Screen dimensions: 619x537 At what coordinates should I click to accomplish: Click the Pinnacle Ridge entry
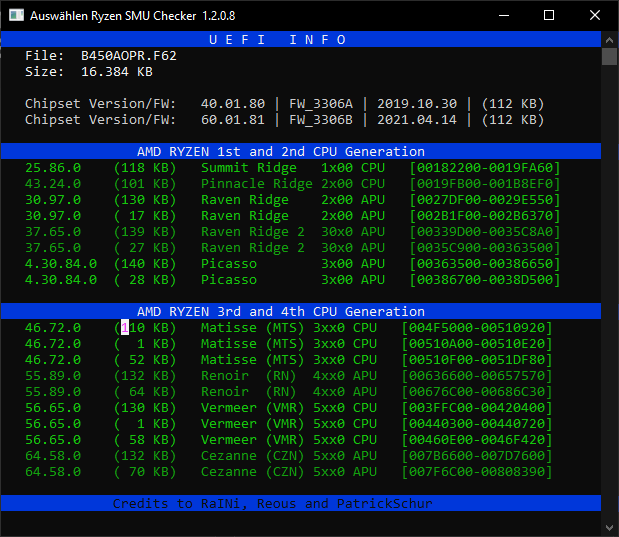257,184
